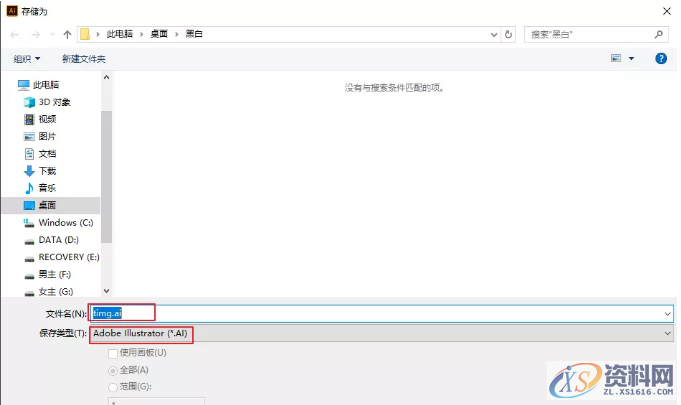Go up one folder level
This screenshot has width=681, height=405.
click(x=67, y=34)
